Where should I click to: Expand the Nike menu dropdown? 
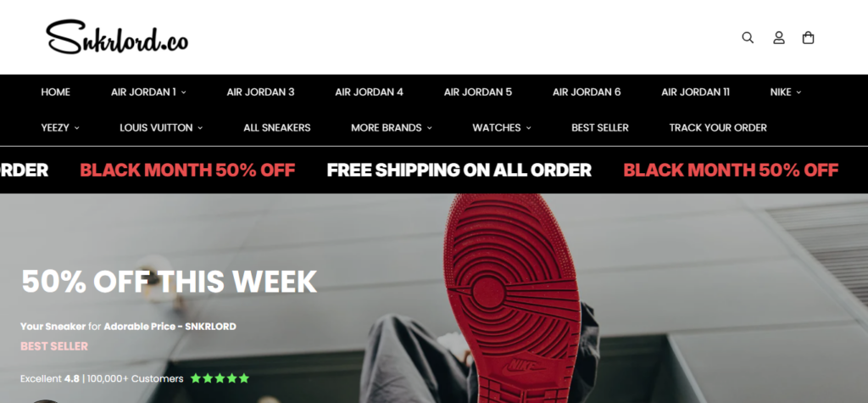pos(786,92)
